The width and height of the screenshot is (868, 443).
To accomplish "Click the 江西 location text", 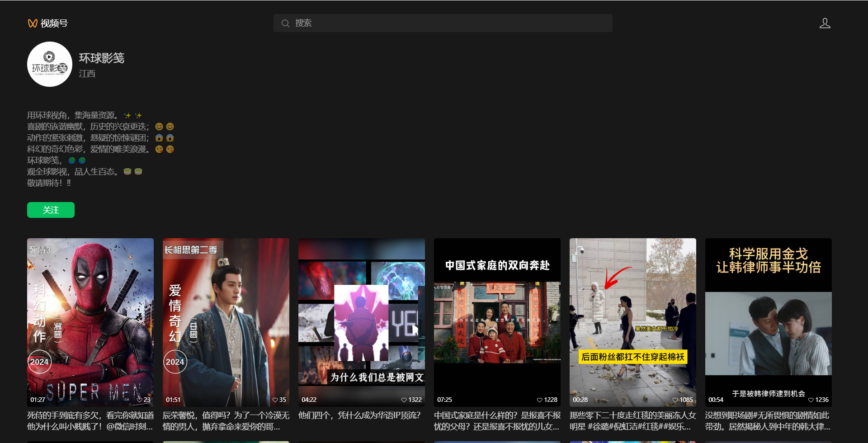I will [87, 74].
